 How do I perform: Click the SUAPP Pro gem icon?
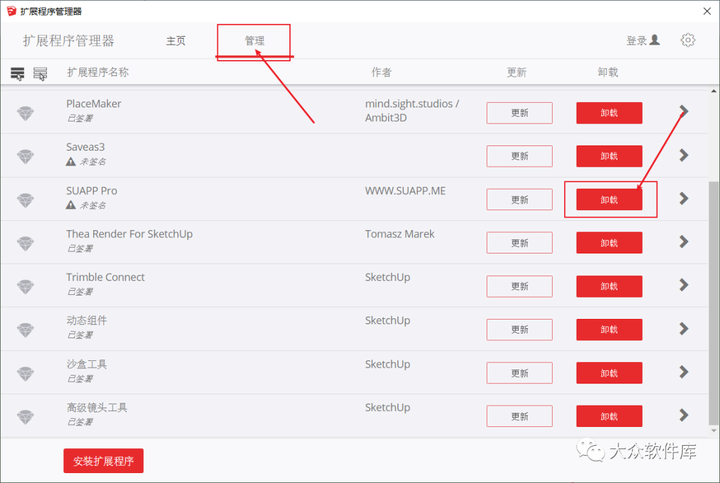(25, 200)
